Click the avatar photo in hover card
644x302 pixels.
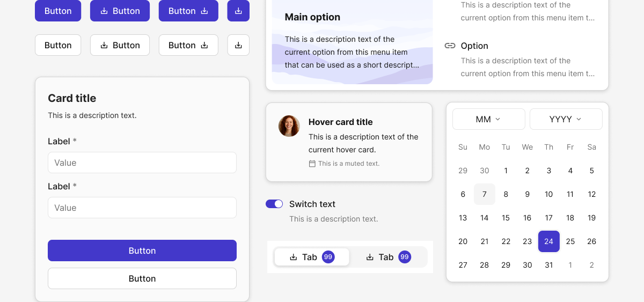(x=289, y=126)
